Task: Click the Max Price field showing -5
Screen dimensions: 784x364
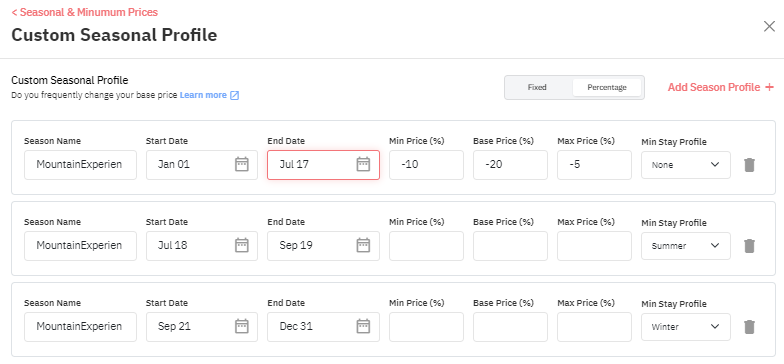Action: [x=594, y=164]
